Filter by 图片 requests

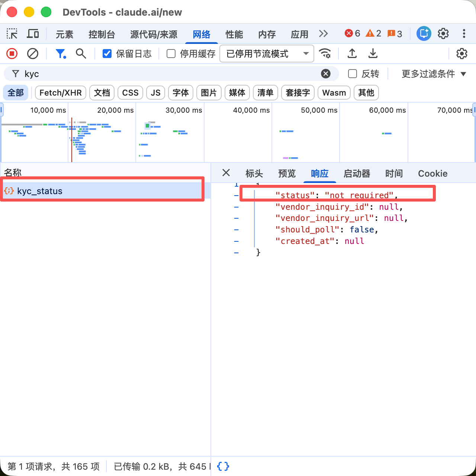(x=209, y=93)
